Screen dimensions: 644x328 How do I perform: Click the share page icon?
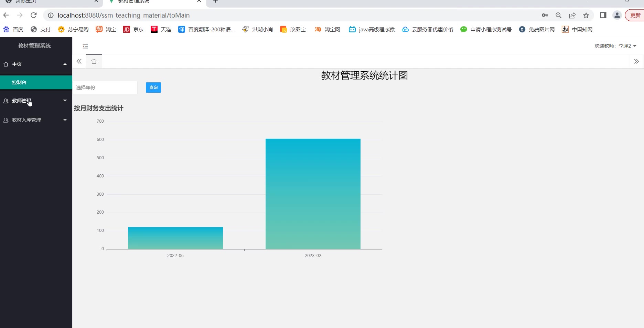click(572, 15)
